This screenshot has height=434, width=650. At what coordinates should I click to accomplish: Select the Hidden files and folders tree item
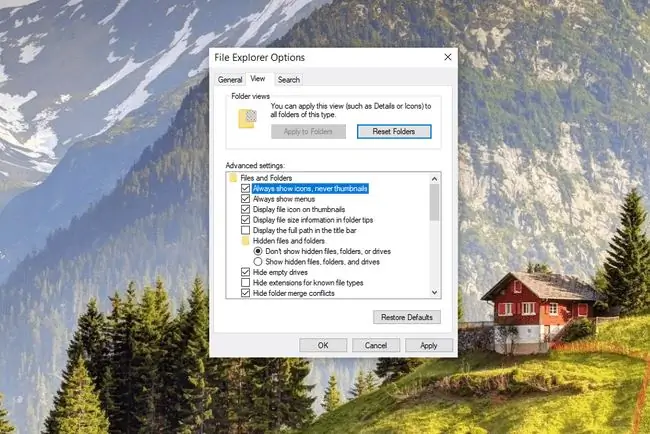point(289,241)
